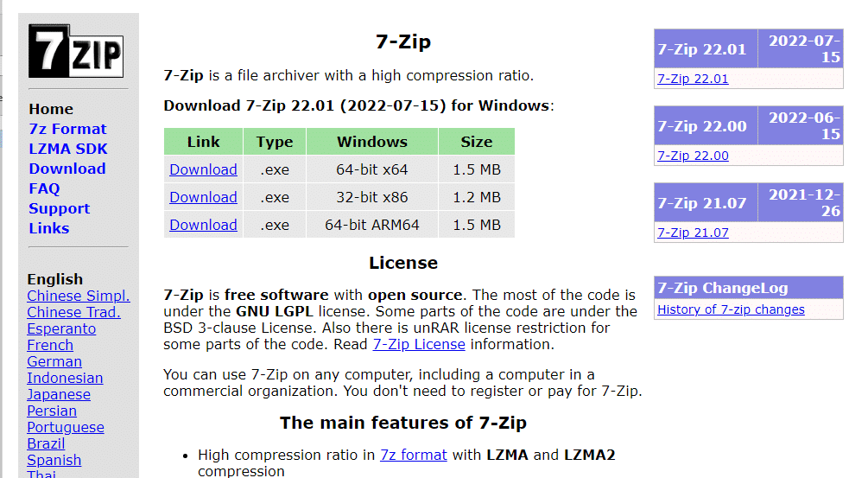Click the 64-bit ARM64 table cell
Viewport: 868px width, 478px height.
372,225
